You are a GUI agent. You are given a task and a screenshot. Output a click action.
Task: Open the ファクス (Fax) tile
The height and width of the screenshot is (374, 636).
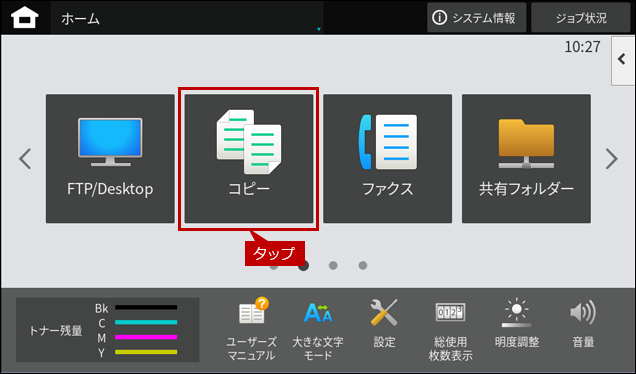click(387, 159)
